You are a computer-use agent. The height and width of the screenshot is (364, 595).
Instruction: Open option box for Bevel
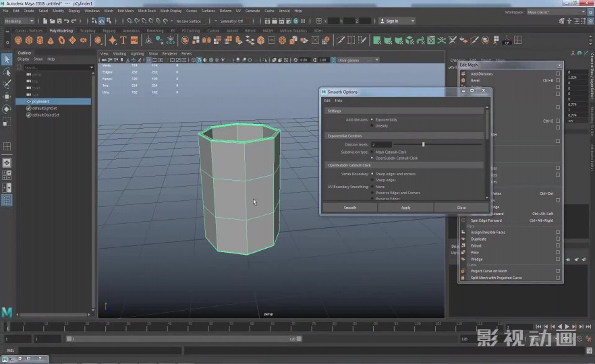[x=558, y=80]
